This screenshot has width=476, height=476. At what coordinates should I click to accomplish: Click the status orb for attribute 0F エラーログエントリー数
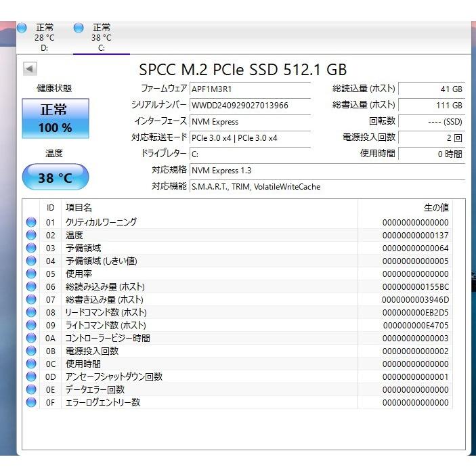tap(31, 403)
